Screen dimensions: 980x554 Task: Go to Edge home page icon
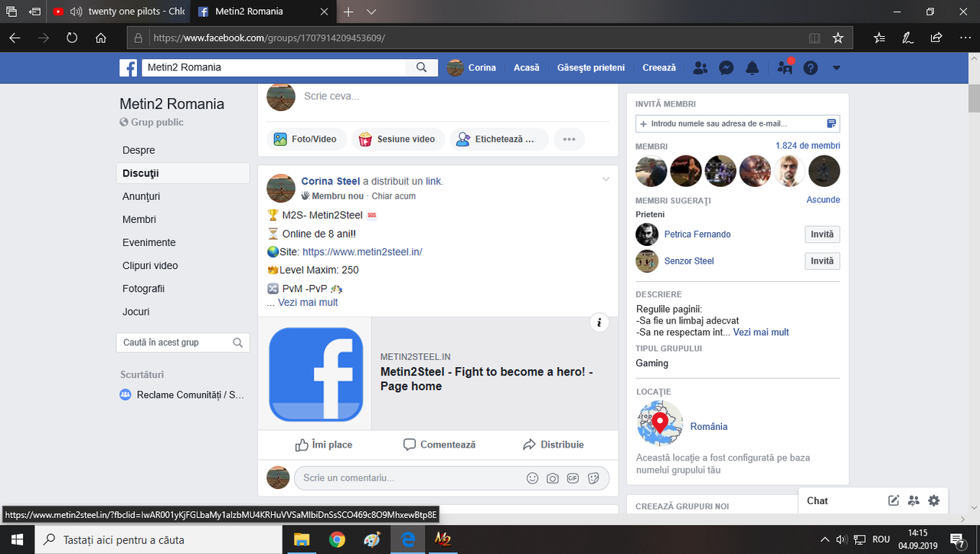(101, 38)
